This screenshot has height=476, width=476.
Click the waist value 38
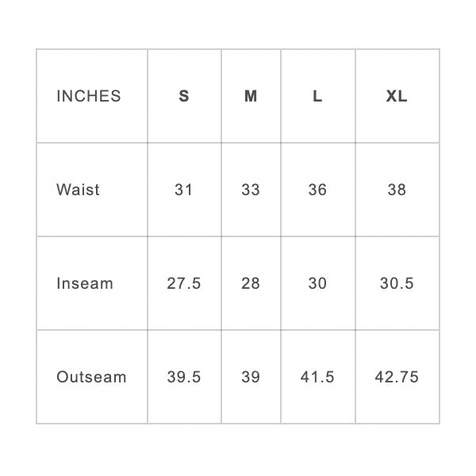397,190
